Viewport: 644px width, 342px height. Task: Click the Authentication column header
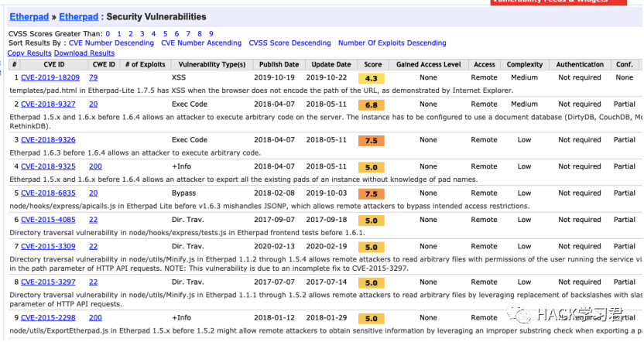click(580, 64)
